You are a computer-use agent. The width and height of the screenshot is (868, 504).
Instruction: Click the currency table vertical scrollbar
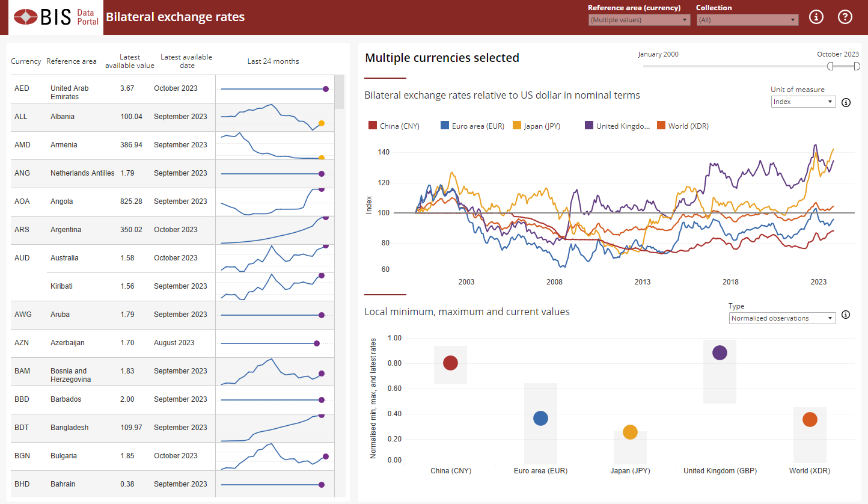coord(340,92)
